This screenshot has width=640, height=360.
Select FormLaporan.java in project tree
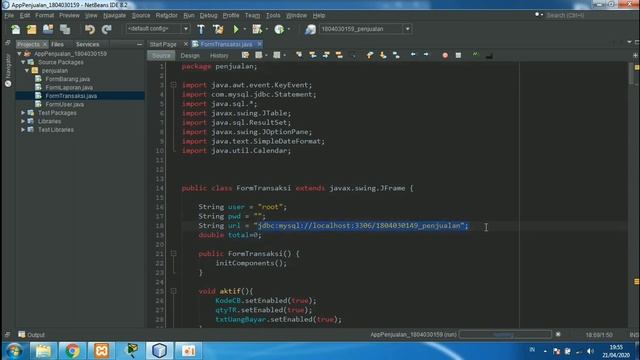pos(69,87)
